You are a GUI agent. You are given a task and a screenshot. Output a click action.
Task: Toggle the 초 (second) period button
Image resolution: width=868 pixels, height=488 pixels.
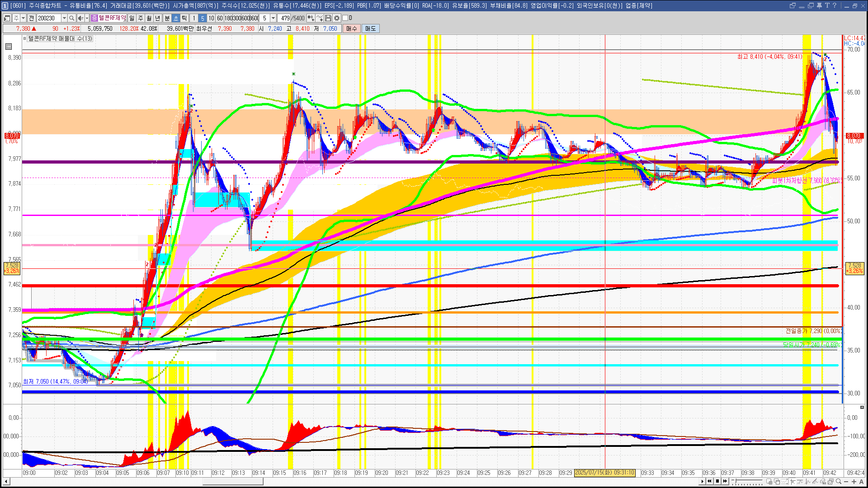tap(176, 18)
